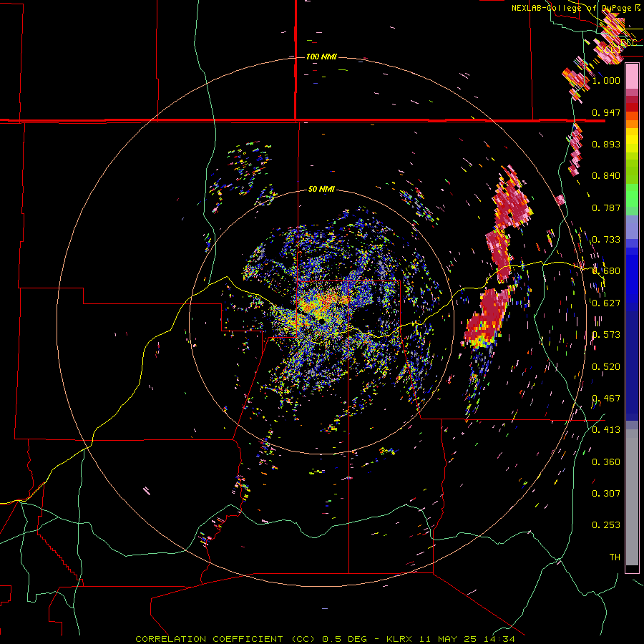Screen dimensions: 644x644
Task: Click the 1.000 legend value
Action: pos(606,80)
